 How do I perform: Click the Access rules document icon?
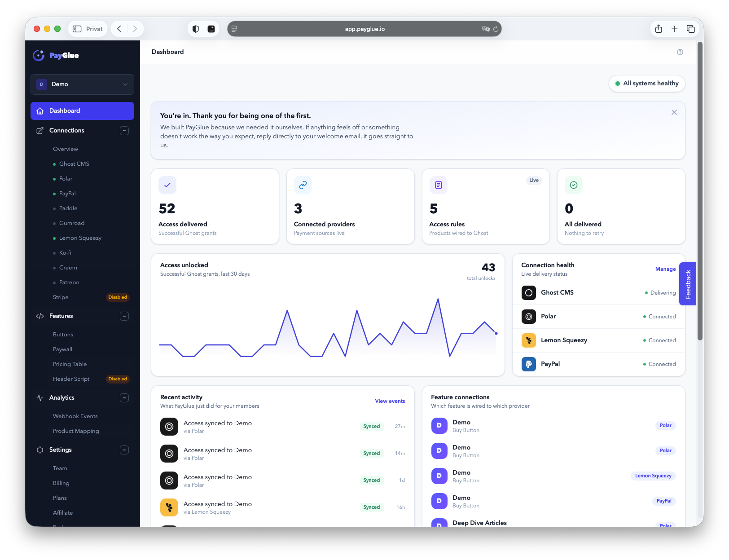tap(439, 185)
